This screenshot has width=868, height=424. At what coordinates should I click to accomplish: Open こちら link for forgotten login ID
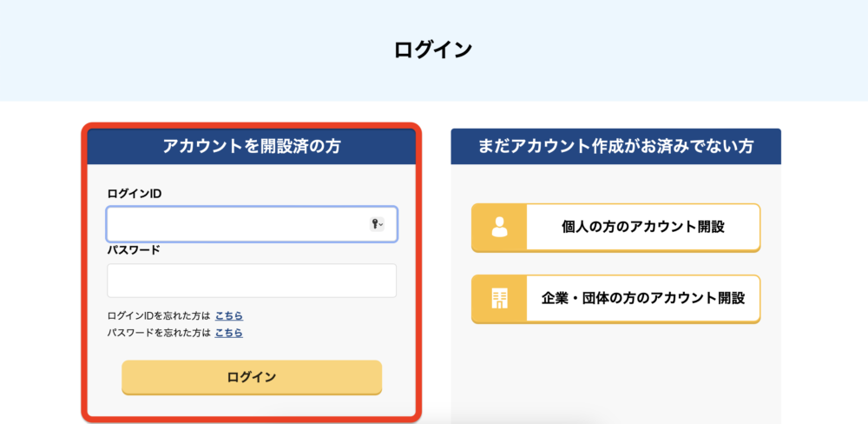(x=229, y=316)
